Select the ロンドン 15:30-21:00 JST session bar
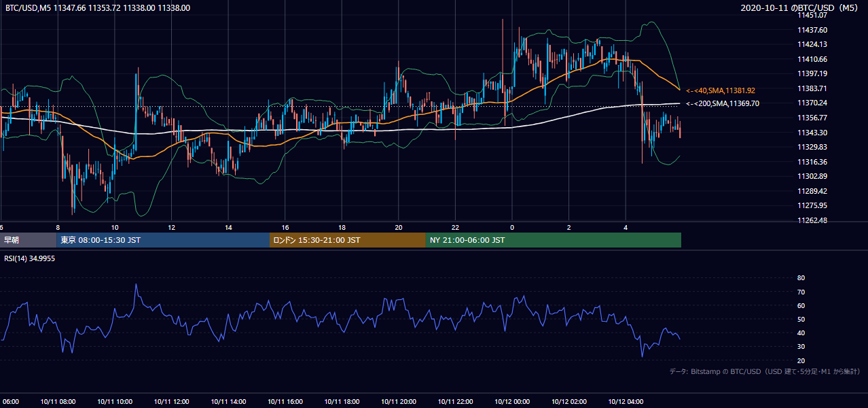Screen dimensions: 868x408 348,240
